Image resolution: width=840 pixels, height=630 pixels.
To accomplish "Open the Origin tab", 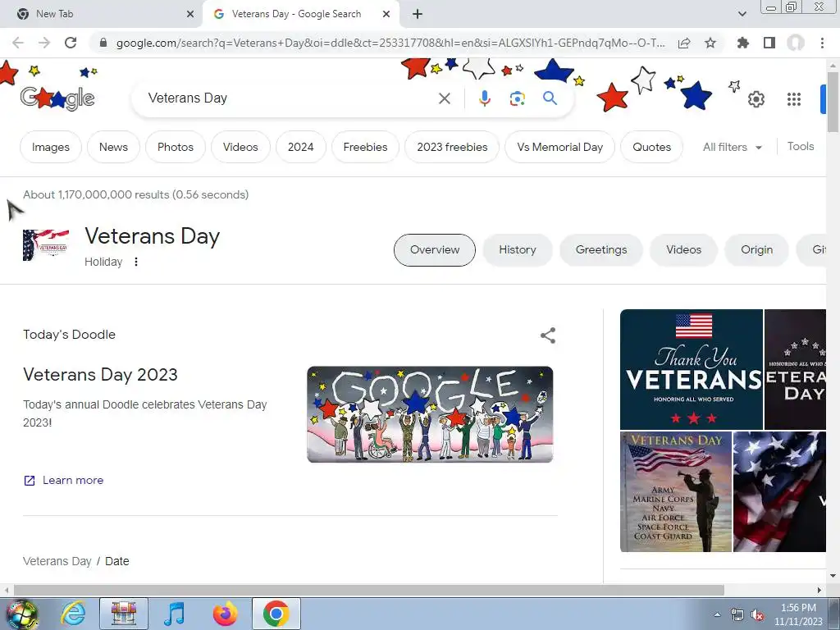I will [x=756, y=249].
